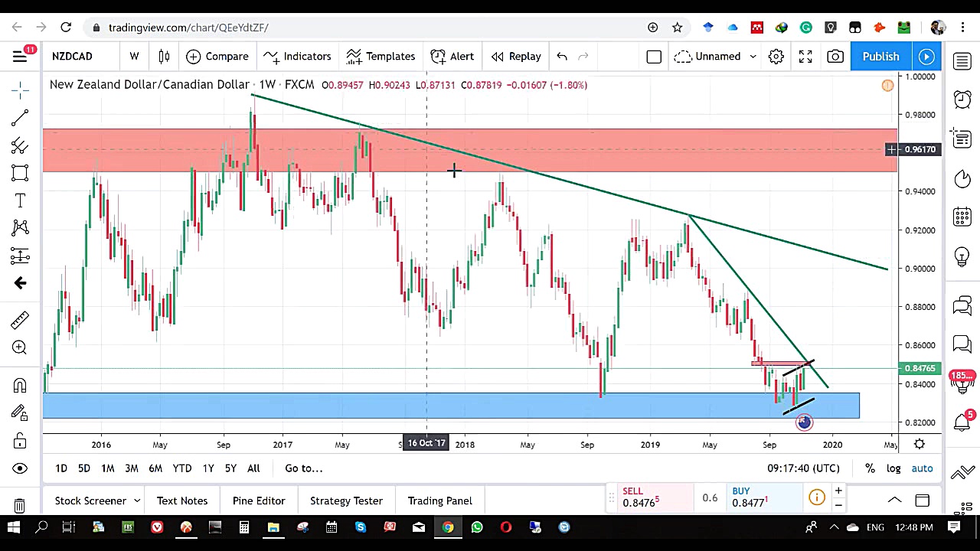
Task: Open the news list panel in right sidebar
Action: [962, 139]
